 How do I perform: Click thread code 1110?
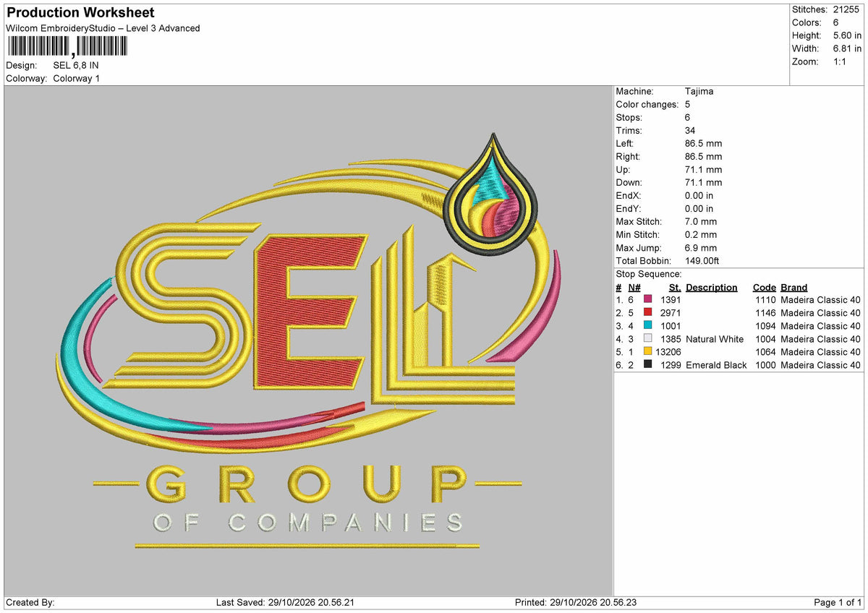[x=765, y=300]
